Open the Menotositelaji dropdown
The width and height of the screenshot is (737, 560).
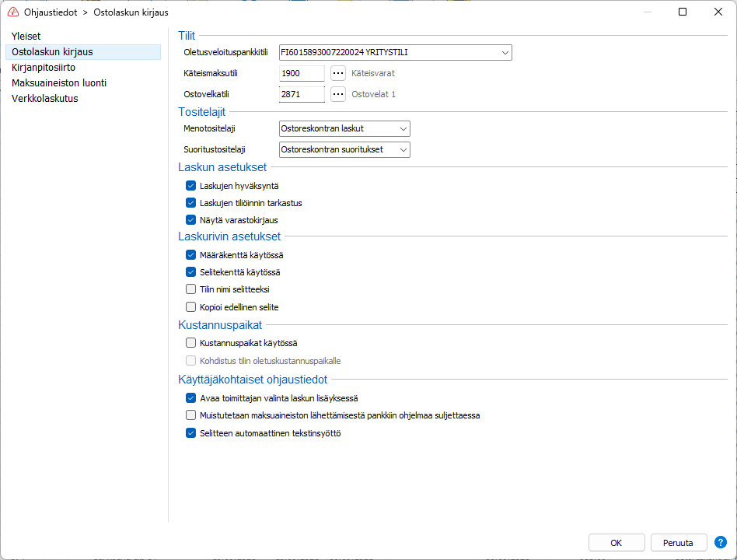tap(344, 128)
